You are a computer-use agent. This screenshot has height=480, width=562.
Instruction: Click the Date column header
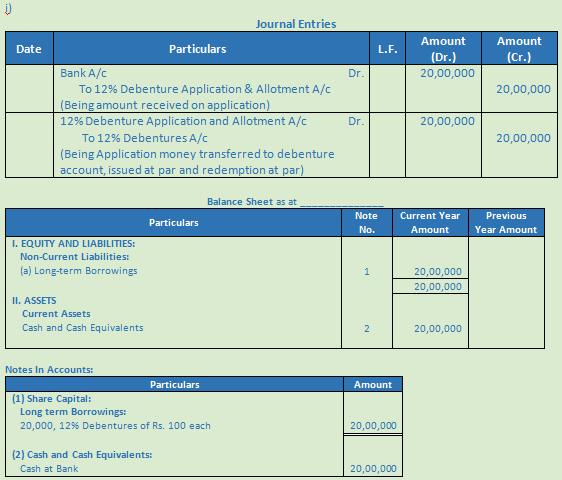tap(29, 49)
